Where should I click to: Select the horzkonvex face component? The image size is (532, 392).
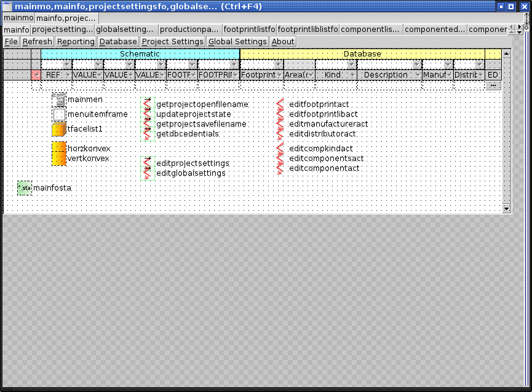pyautogui.click(x=58, y=149)
